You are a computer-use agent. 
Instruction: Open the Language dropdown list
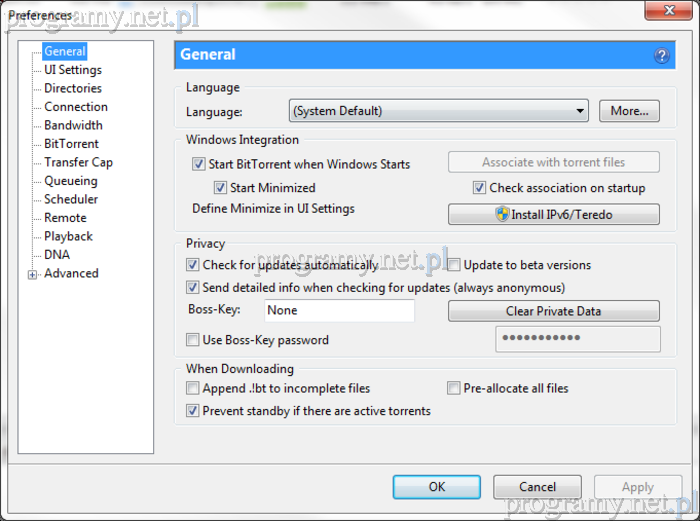438,111
